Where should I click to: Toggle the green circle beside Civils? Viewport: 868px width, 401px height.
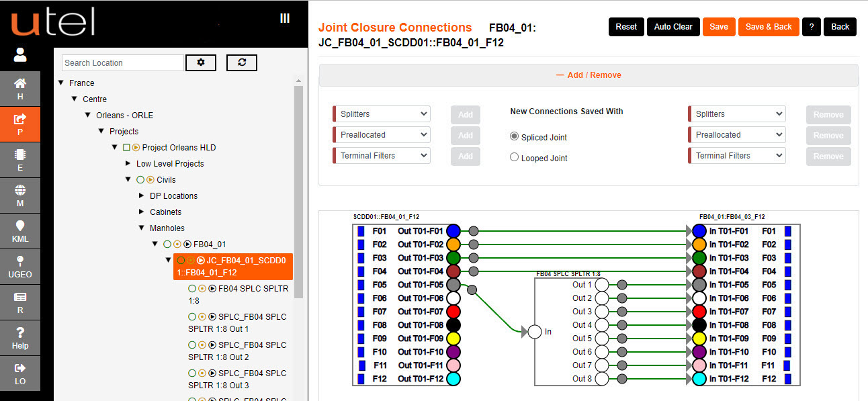pyautogui.click(x=140, y=179)
